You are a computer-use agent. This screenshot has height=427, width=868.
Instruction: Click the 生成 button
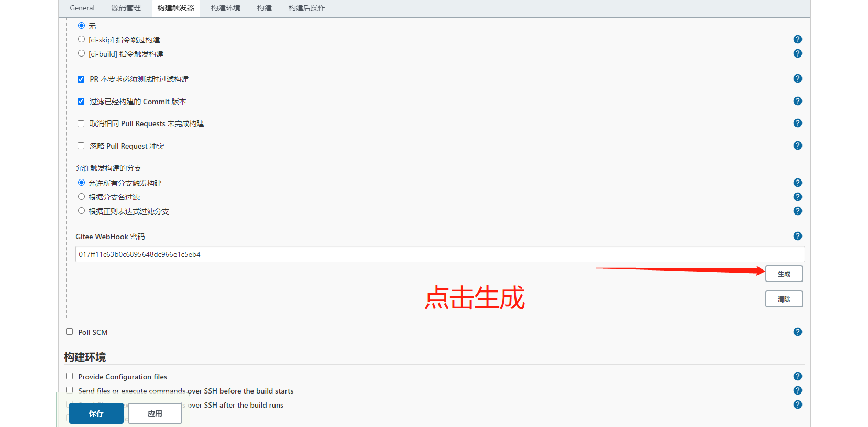[x=784, y=274]
